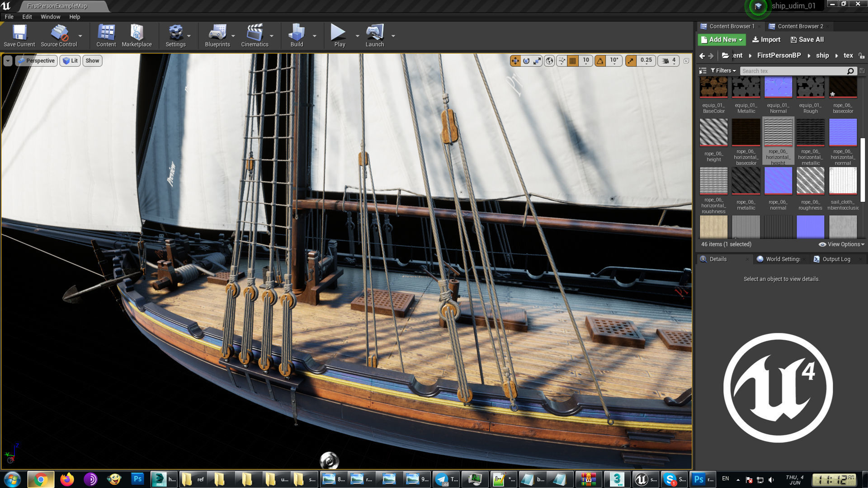Open viewport options arrow menu

8,61
